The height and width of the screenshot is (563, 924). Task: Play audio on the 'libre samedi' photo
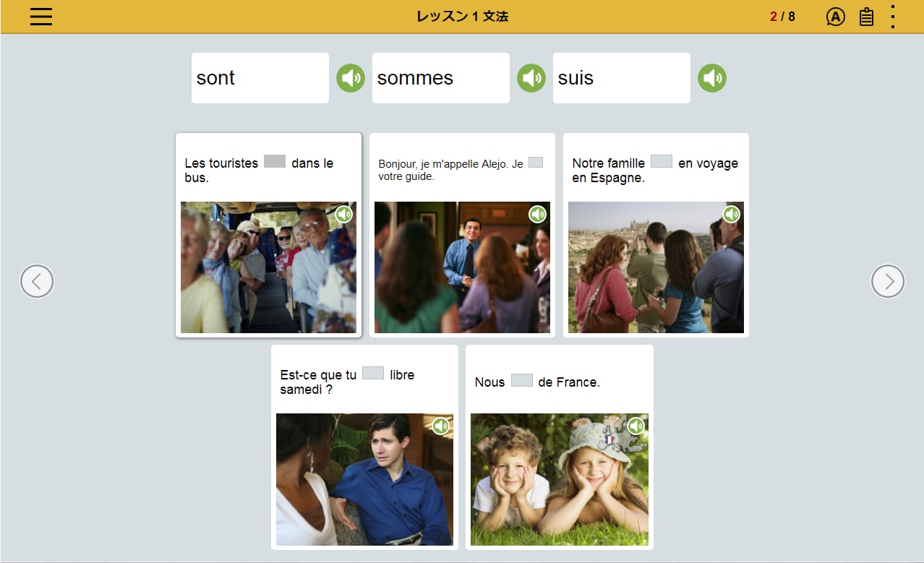pyautogui.click(x=441, y=426)
